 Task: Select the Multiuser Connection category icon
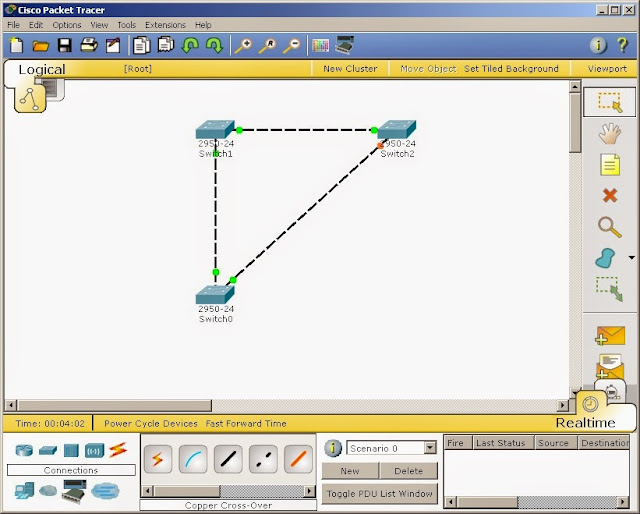(105, 491)
